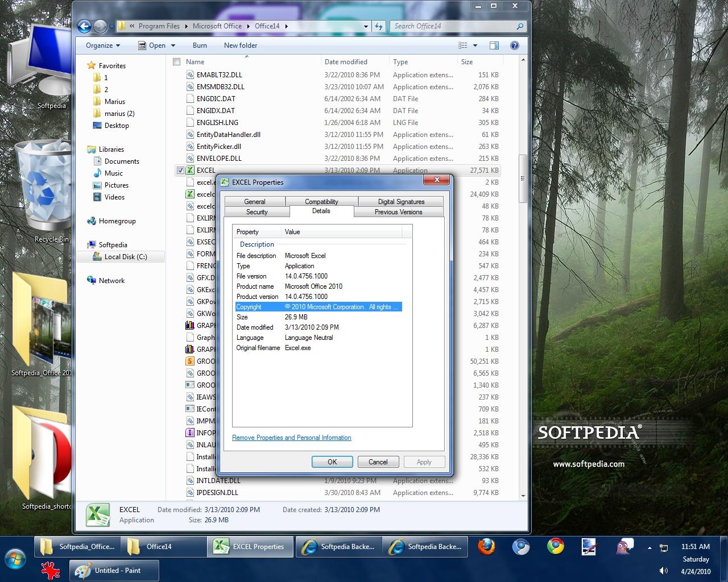Image resolution: width=728 pixels, height=582 pixels.
Task: Open the Organize dropdown menu
Action: tap(103, 45)
